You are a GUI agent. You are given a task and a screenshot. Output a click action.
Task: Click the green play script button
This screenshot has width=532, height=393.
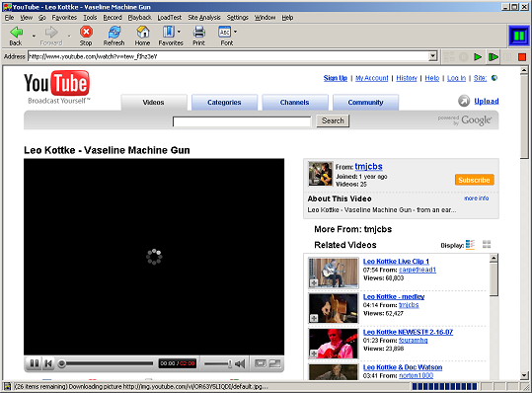(x=478, y=56)
